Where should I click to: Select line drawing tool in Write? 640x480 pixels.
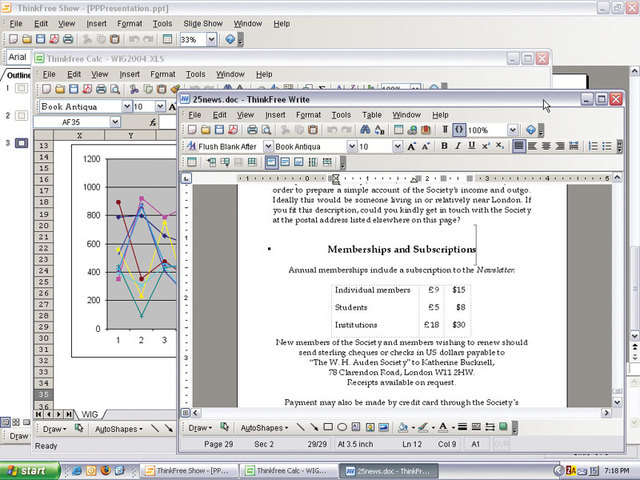[x=300, y=427]
